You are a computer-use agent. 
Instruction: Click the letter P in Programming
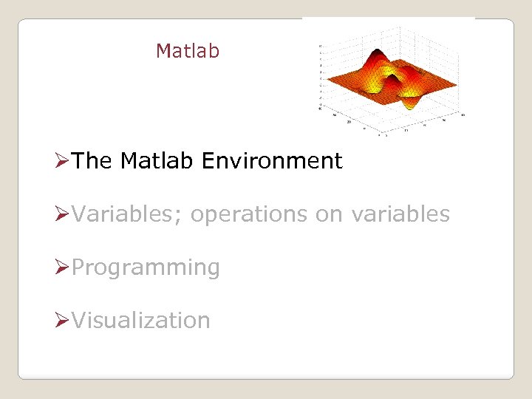[x=79, y=267]
